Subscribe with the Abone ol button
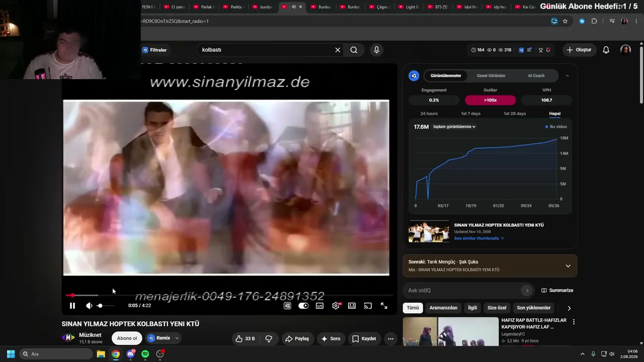 pos(127,338)
